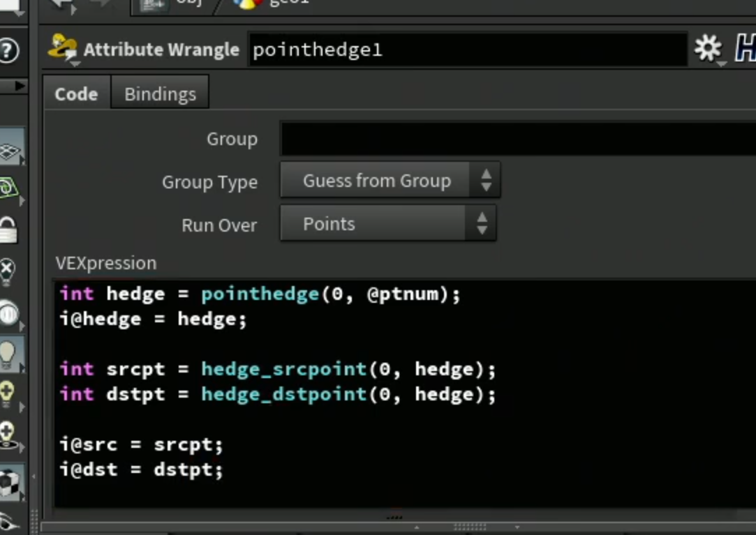
Task: Toggle the padlock lock icon
Action: [x=8, y=229]
